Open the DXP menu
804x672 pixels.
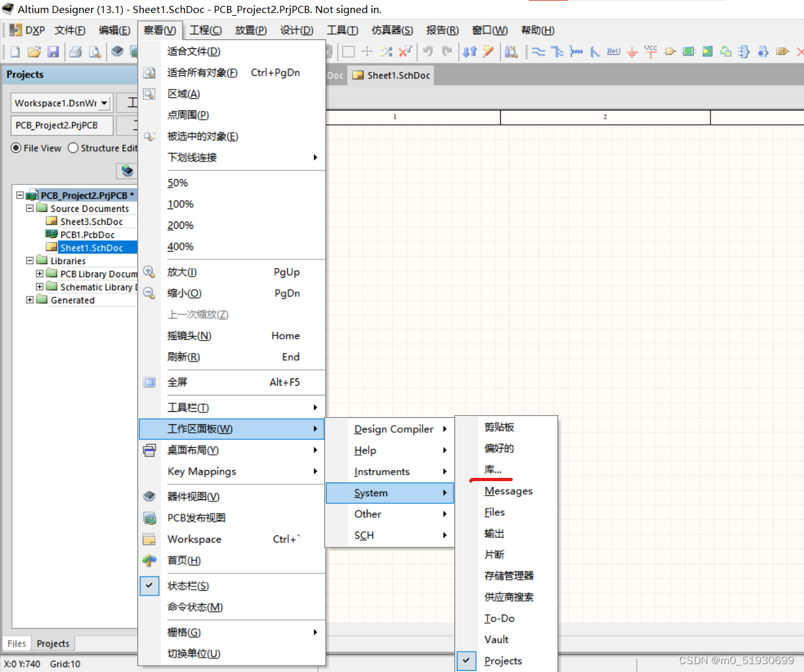27,30
